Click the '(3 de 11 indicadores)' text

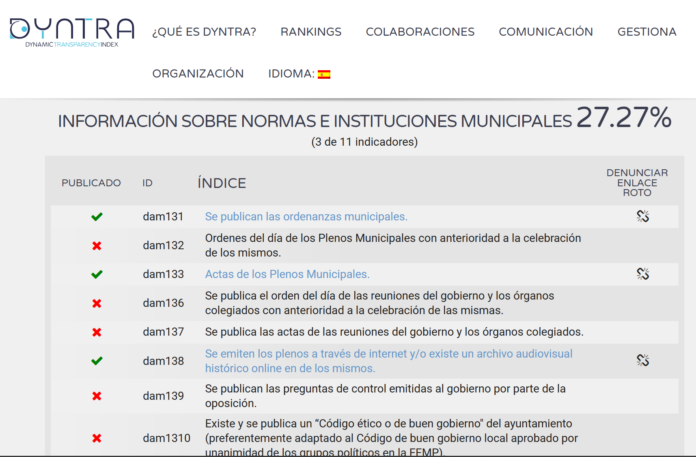[364, 142]
